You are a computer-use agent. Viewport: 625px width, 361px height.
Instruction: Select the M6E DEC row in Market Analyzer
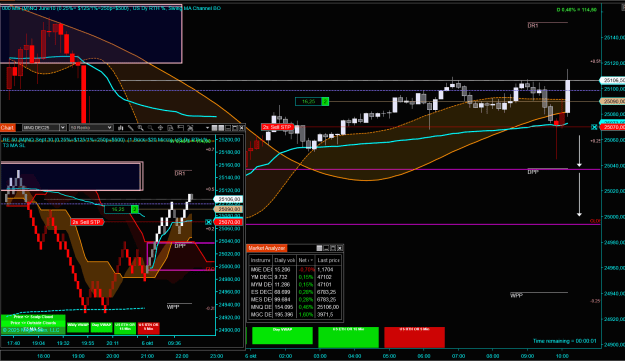(295, 269)
